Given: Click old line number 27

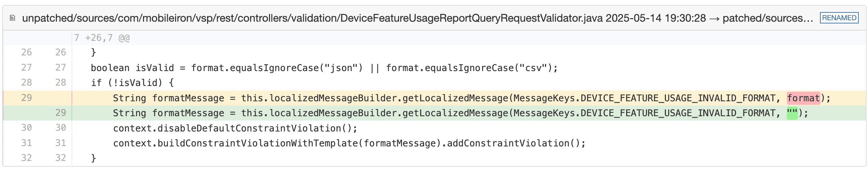Looking at the screenshot, I should point(26,68).
